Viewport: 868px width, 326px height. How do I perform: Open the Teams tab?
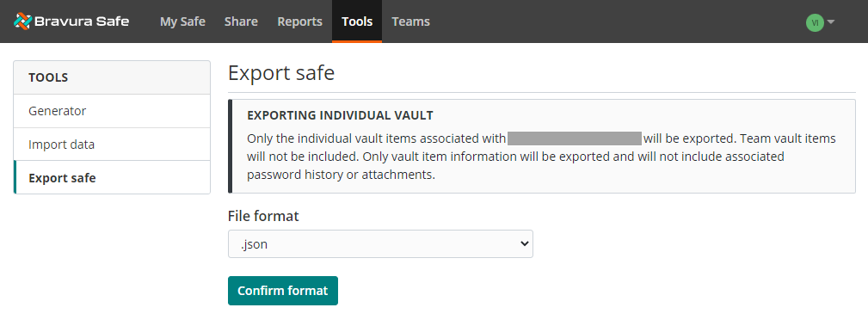point(410,22)
